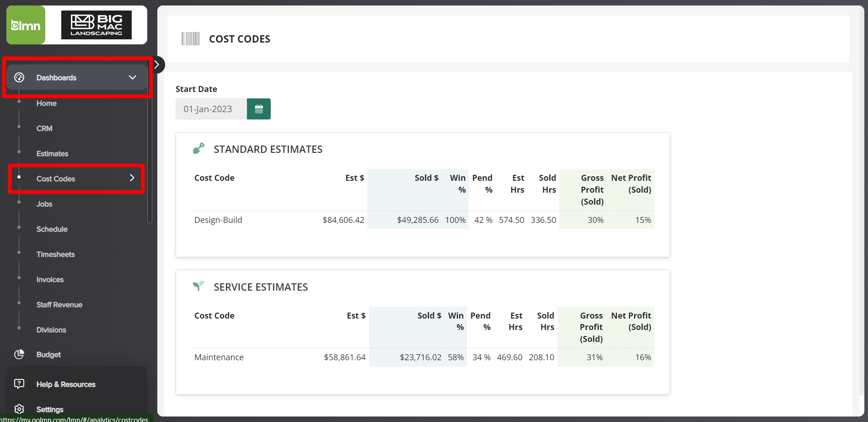Click the Settings gear icon
The height and width of the screenshot is (422, 868).
point(19,409)
